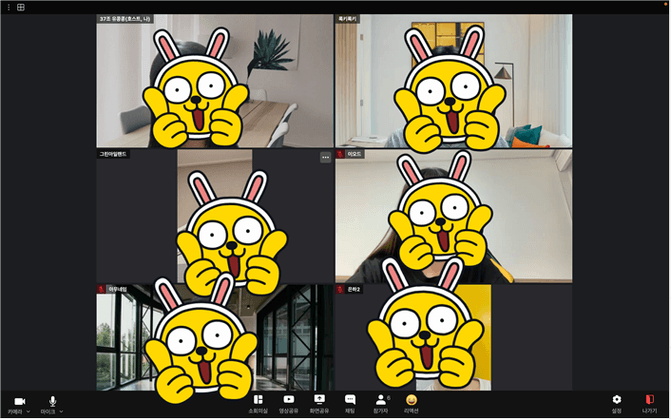Click the muted mic icon on glass corridor tile

pyautogui.click(x=101, y=289)
